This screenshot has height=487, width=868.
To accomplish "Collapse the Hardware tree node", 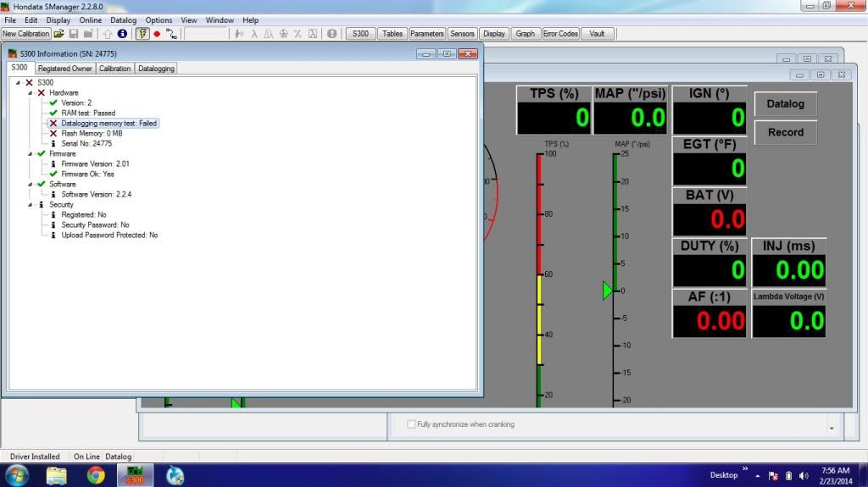I will (29, 92).
